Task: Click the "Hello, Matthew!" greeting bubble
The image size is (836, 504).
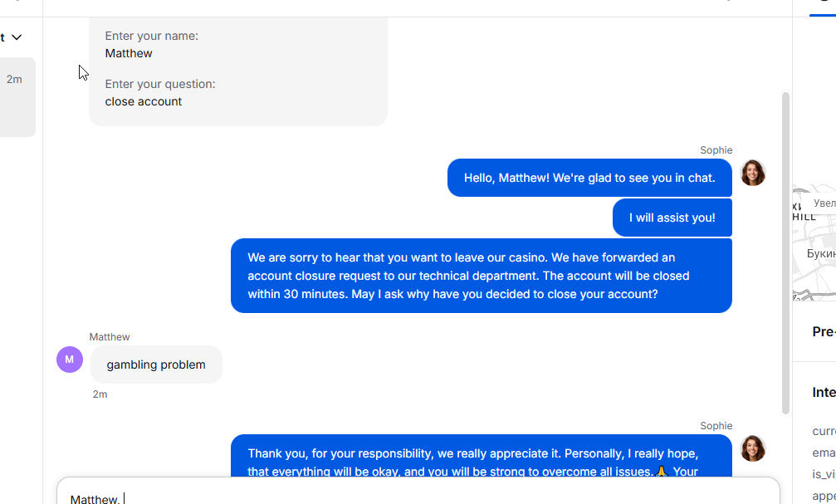Action: 589,178
